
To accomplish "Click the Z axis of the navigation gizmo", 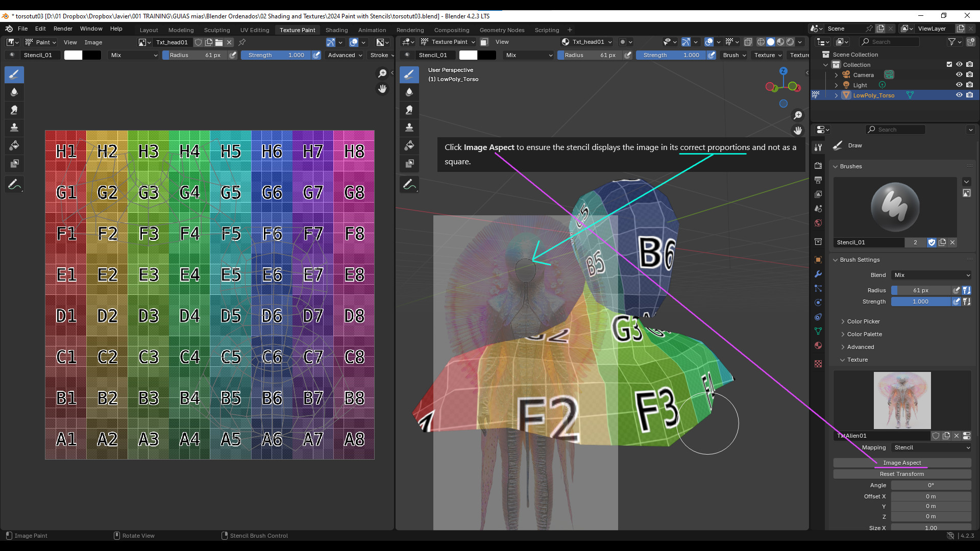I will point(783,71).
